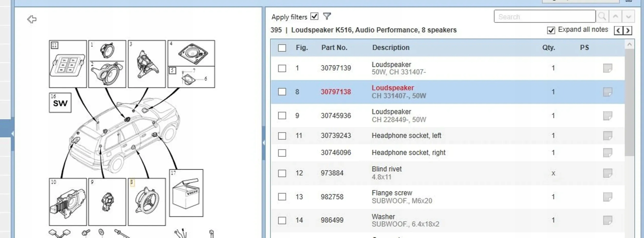
Task: Click part number 30797138 in red
Action: coord(336,92)
